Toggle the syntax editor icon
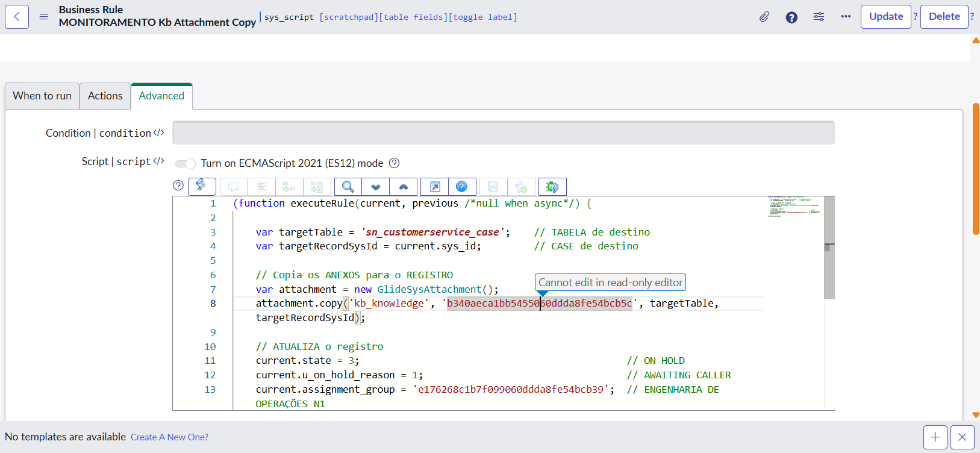Viewport: 980px width, 453px height. click(x=202, y=186)
